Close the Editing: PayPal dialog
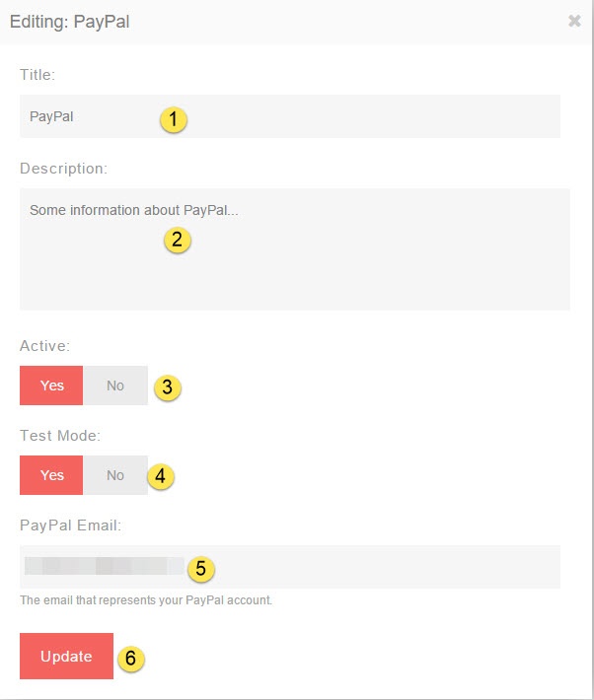Viewport: 594px width, 700px height. 574,21
